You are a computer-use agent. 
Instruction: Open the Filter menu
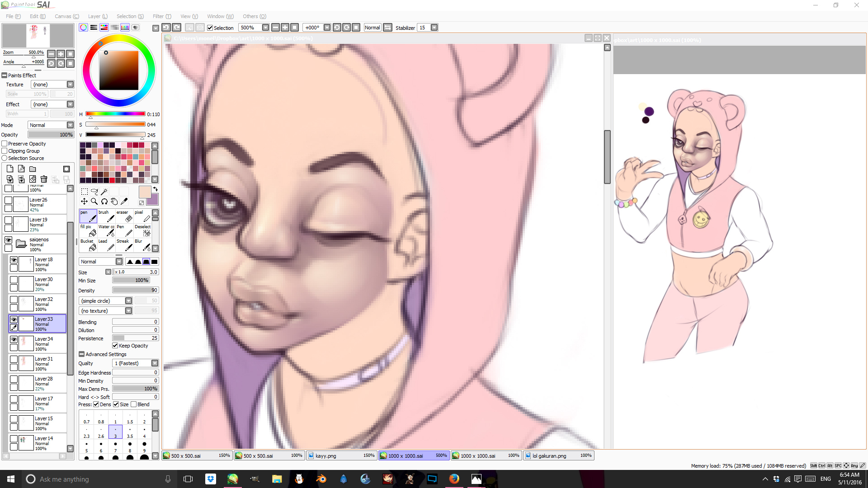161,16
